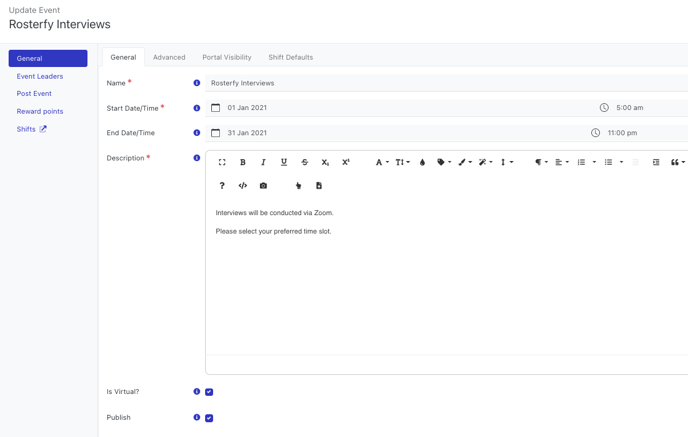This screenshot has width=688, height=437.
Task: Switch to Portal Visibility tab
Action: [227, 57]
